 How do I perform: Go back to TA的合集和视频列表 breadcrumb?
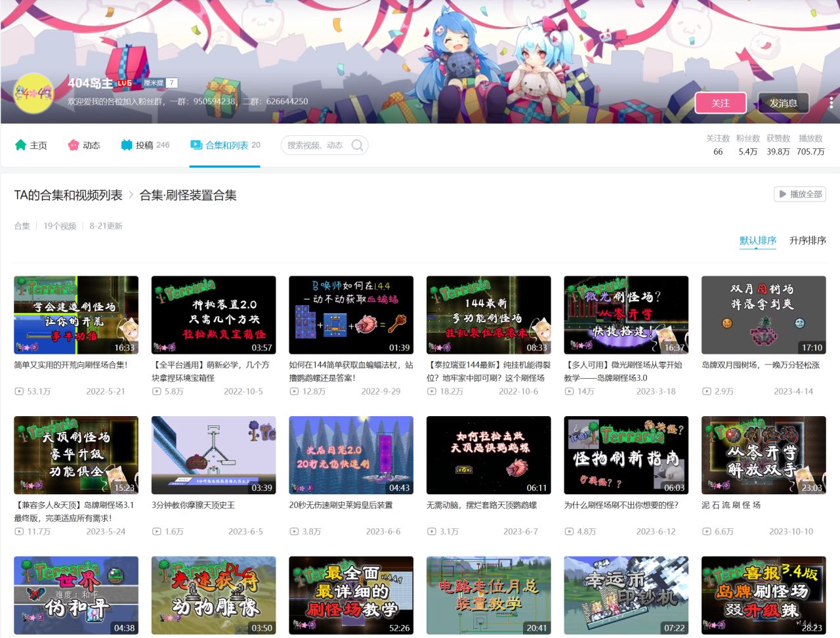(68, 195)
